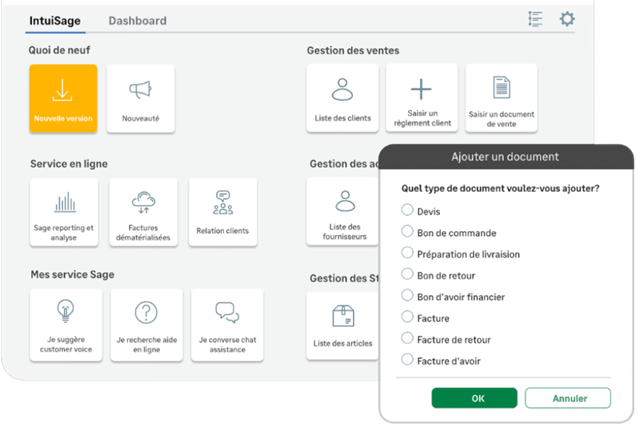The width and height of the screenshot is (638, 425).
Task: Switch to the Dashboard tab
Action: click(137, 20)
